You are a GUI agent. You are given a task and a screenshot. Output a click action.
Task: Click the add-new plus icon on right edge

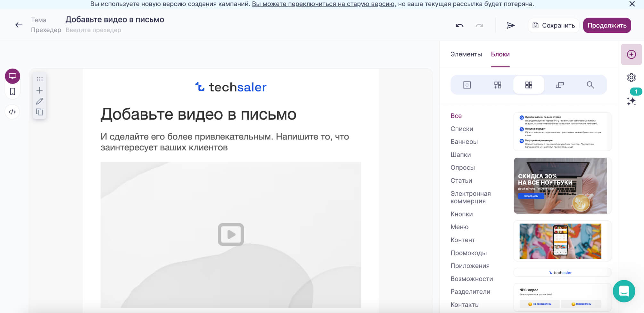(x=631, y=55)
